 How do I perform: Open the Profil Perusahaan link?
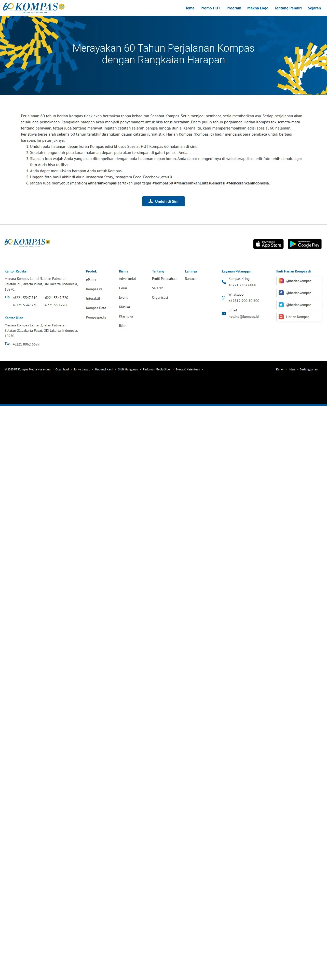pyautogui.click(x=165, y=279)
